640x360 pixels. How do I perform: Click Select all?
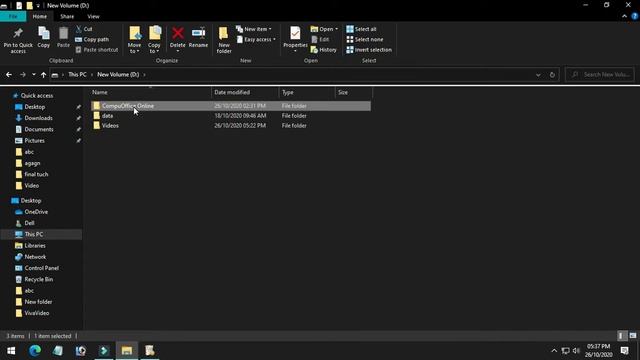tap(361, 29)
